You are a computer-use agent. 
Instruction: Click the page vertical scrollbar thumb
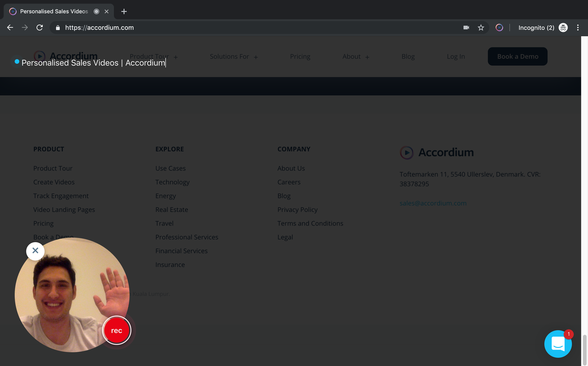(x=585, y=349)
